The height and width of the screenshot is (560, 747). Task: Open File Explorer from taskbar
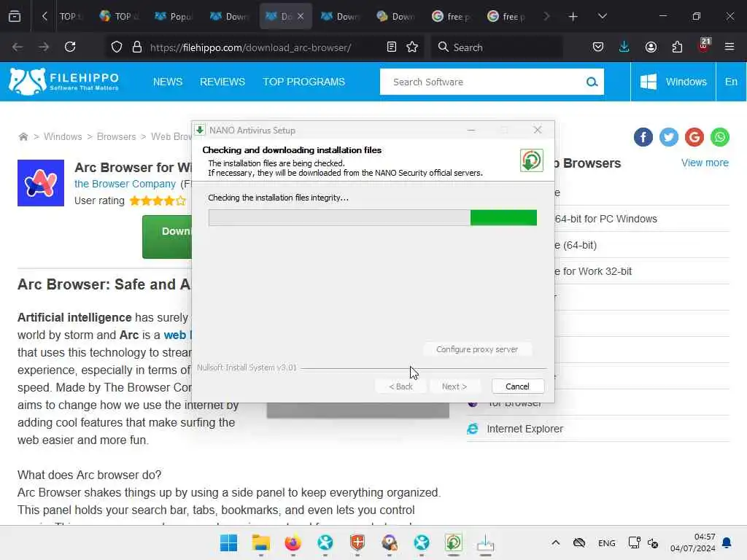[260, 542]
